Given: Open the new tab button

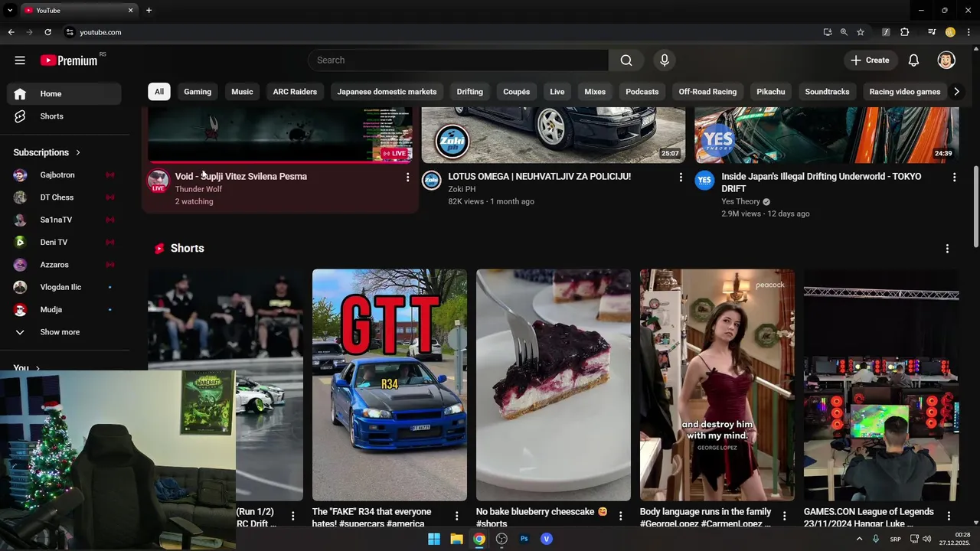Looking at the screenshot, I should 149,10.
